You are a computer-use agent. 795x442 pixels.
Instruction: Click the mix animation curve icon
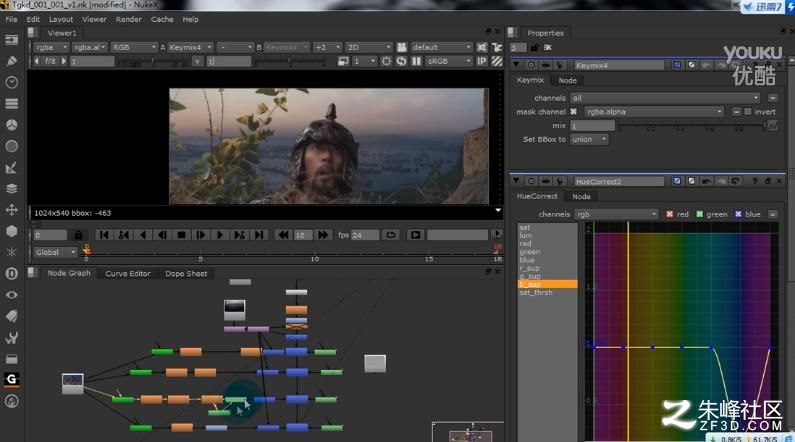point(773,126)
